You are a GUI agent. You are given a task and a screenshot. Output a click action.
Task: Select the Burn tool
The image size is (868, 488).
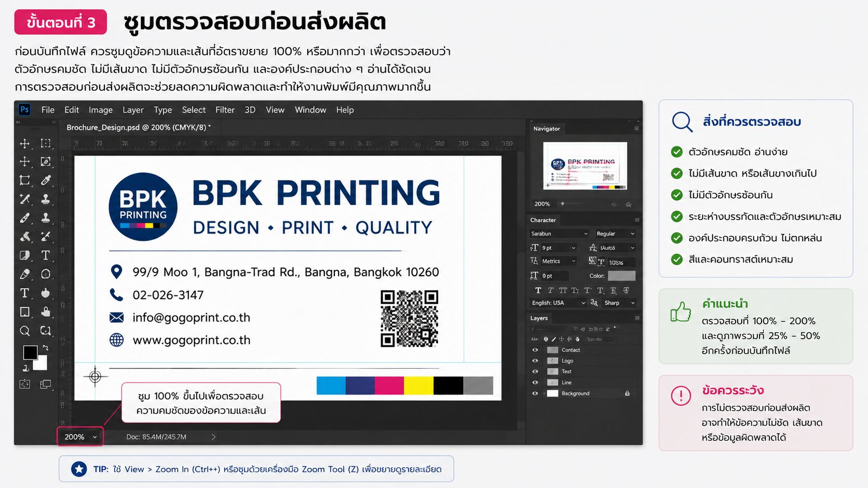(46, 293)
